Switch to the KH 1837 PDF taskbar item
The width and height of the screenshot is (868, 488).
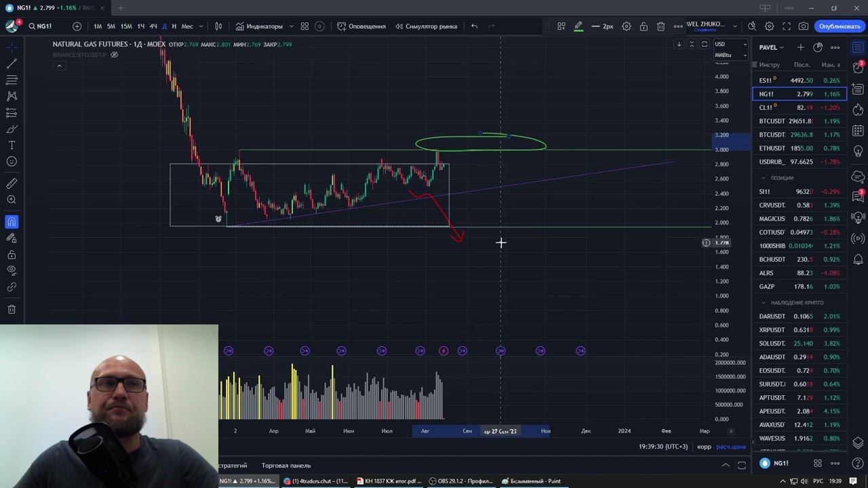coord(388,481)
